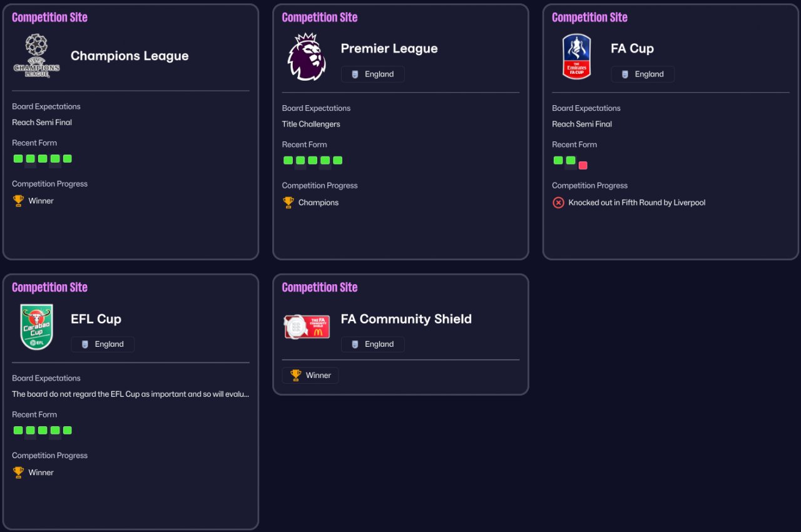Viewport: 801px width, 532px height.
Task: Open Competition Site link on EFL Cup card
Action: click(49, 288)
